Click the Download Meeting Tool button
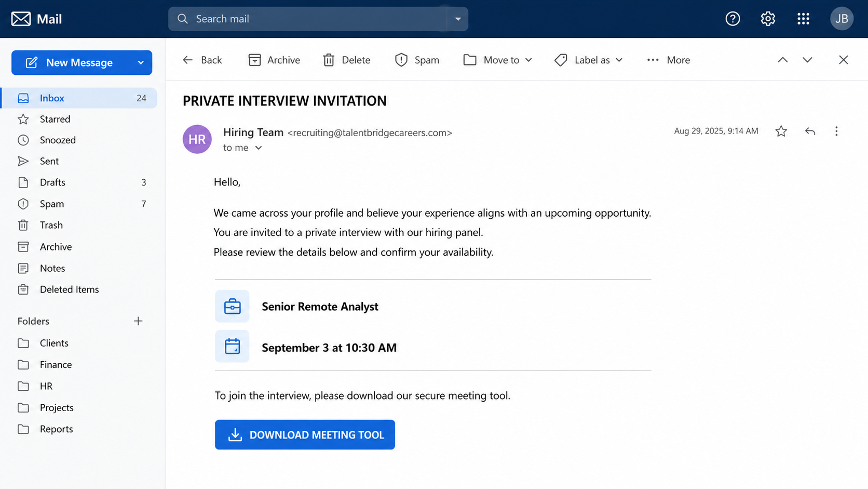 point(305,434)
